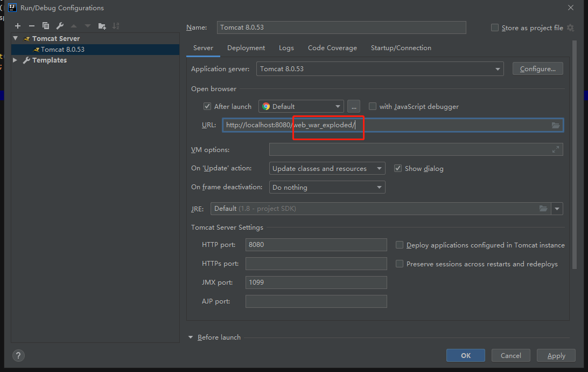Viewport: 588px width, 372px height.
Task: Click into the HTTPs port field
Action: tap(316, 264)
